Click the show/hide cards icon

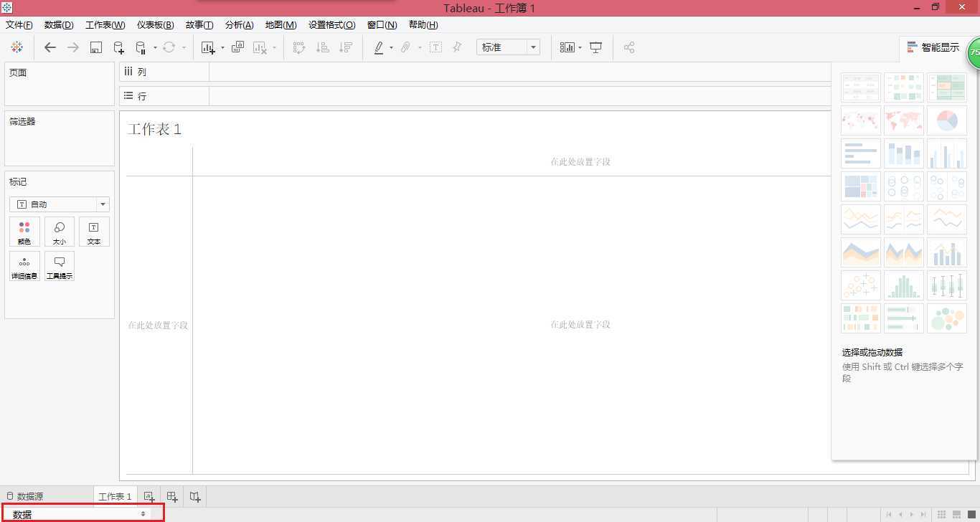[x=567, y=47]
